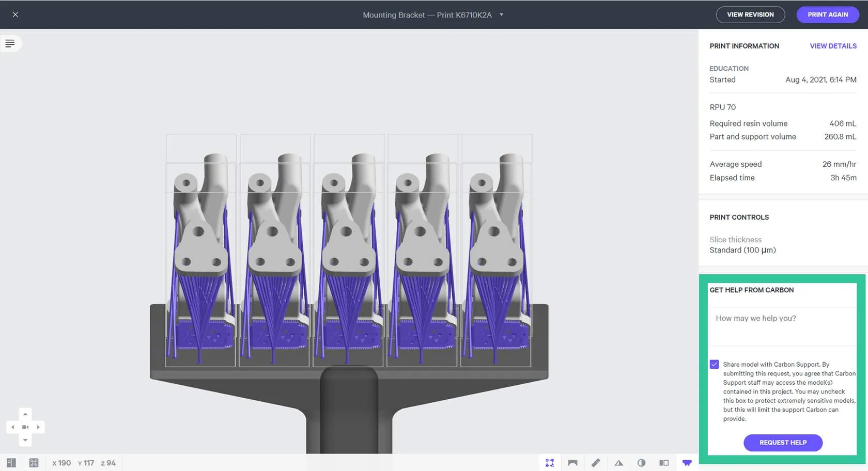Click the REQUEST HELP button
Viewport: 868px width, 471px height.
coord(783,443)
